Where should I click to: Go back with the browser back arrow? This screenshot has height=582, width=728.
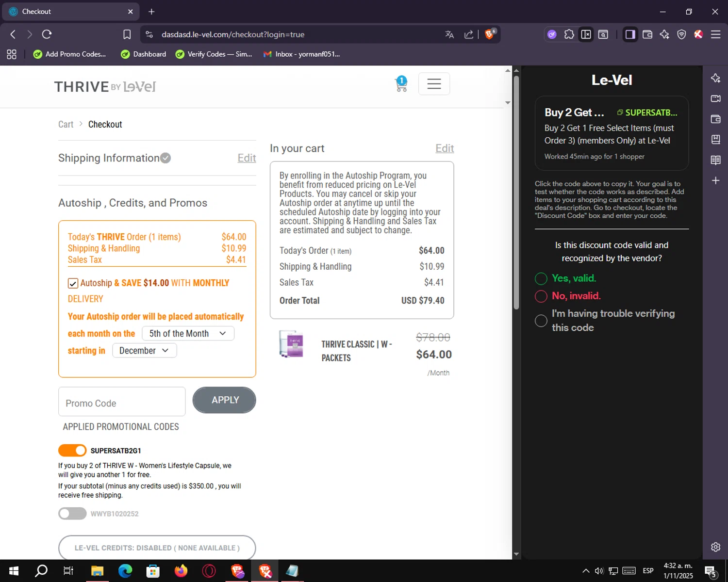coord(13,34)
